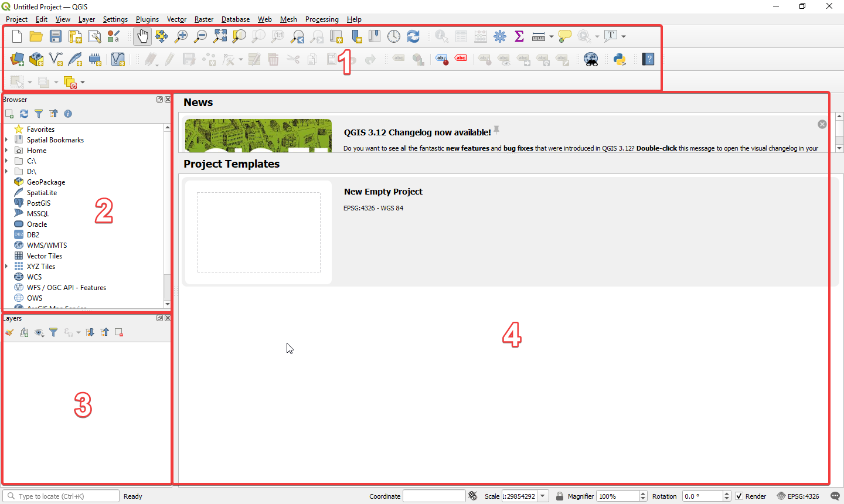Expand the XYZ Tiles tree node
The height and width of the screenshot is (504, 844).
6,267
